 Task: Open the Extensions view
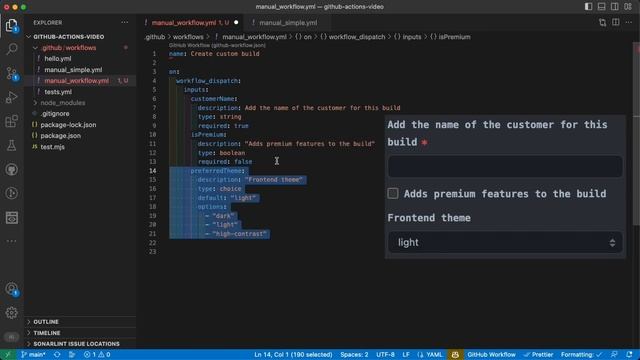pyautogui.click(x=11, y=121)
